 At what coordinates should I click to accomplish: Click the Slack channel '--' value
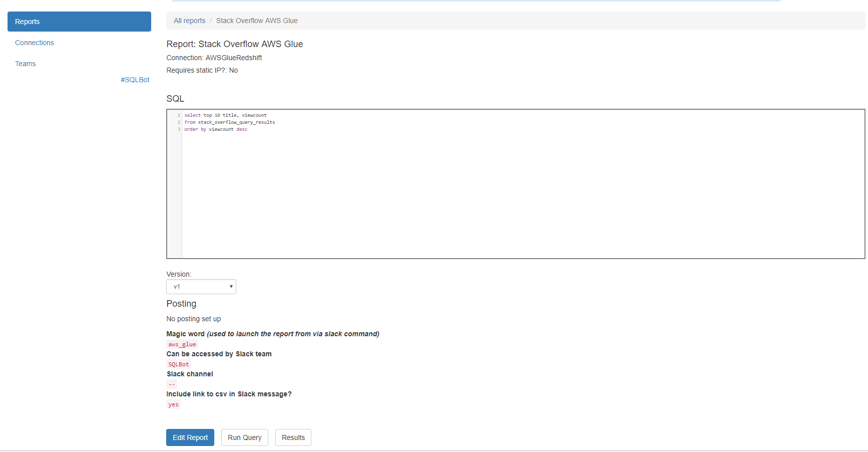point(172,384)
